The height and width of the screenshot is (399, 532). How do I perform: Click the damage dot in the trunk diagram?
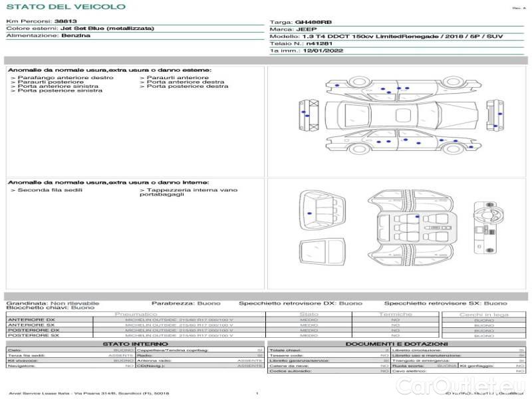309,213
